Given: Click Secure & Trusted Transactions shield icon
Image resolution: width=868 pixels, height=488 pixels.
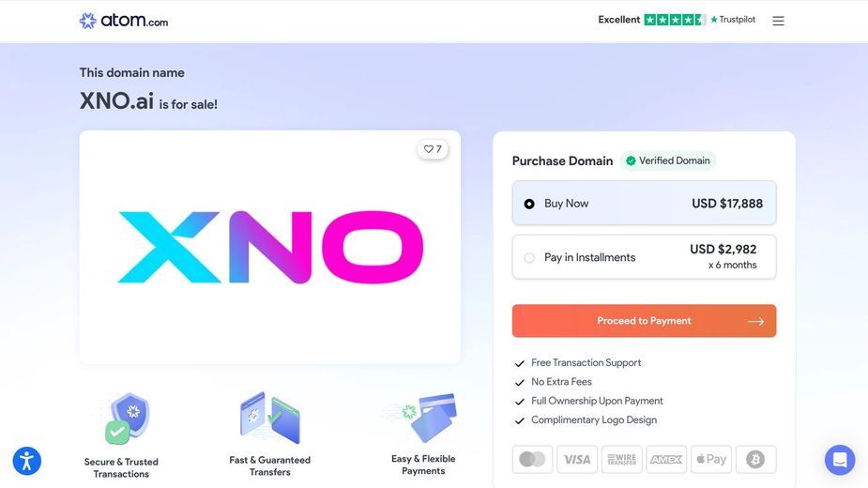Looking at the screenshot, I should (128, 419).
